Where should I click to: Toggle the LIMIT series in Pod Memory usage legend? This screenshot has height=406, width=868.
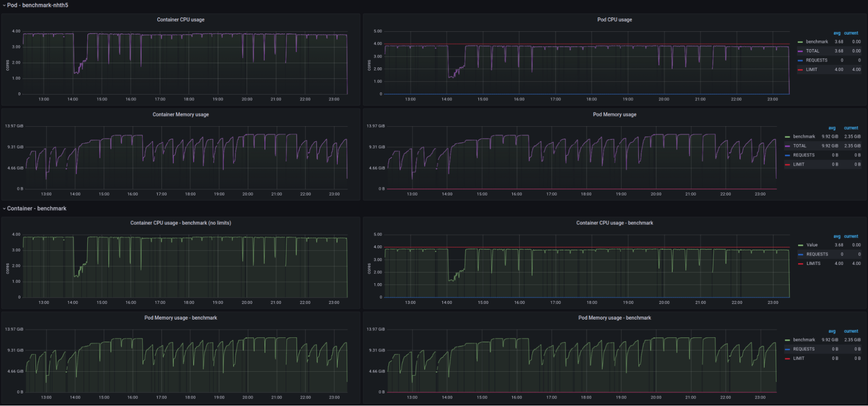click(x=799, y=165)
